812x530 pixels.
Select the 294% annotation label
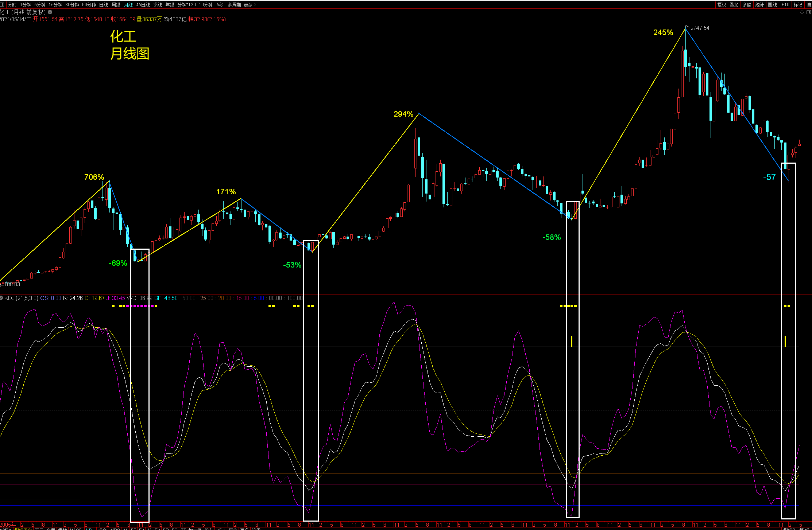coord(403,114)
